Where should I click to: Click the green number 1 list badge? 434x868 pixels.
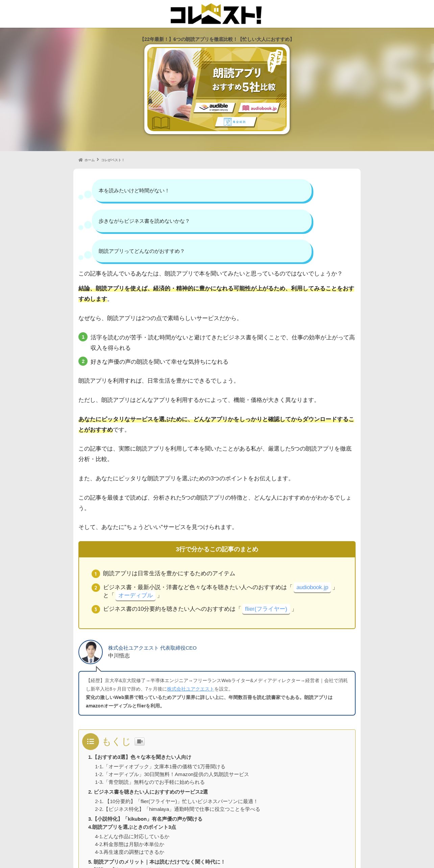(x=83, y=337)
